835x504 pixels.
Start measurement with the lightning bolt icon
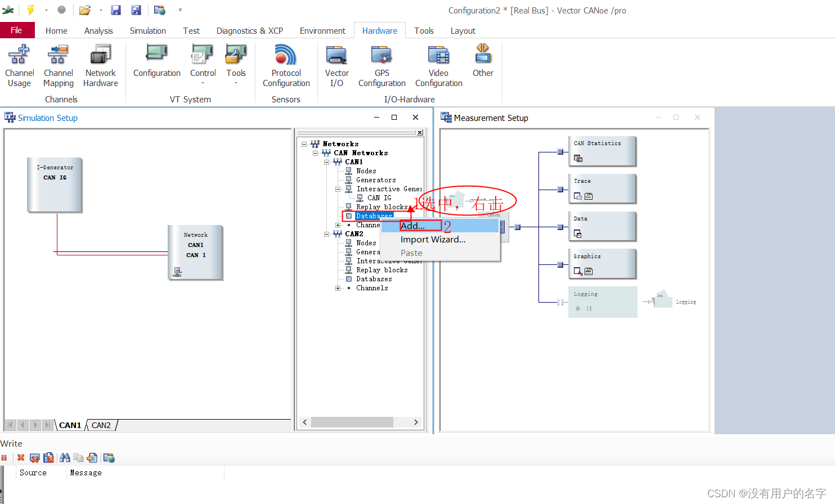click(30, 10)
